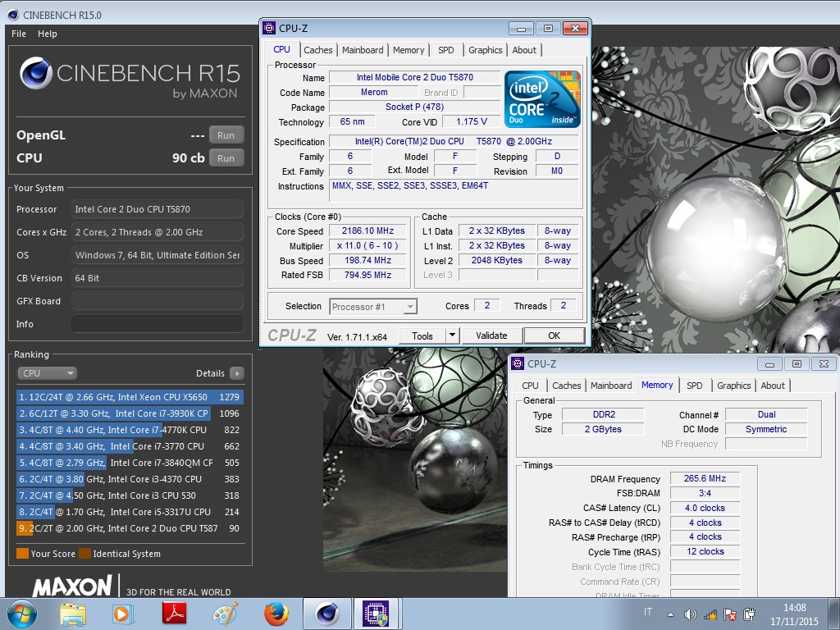Select Core 2 Duo T5870 ranking row

click(x=130, y=528)
